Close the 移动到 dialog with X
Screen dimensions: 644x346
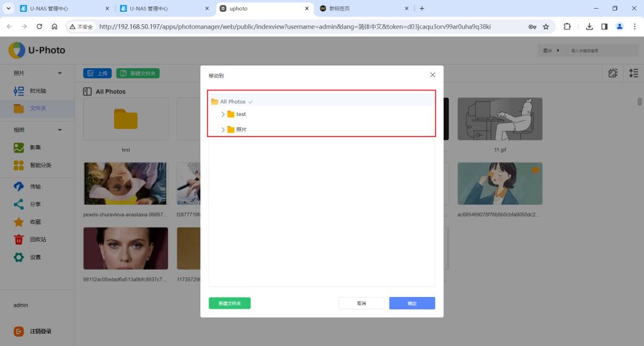coord(432,75)
